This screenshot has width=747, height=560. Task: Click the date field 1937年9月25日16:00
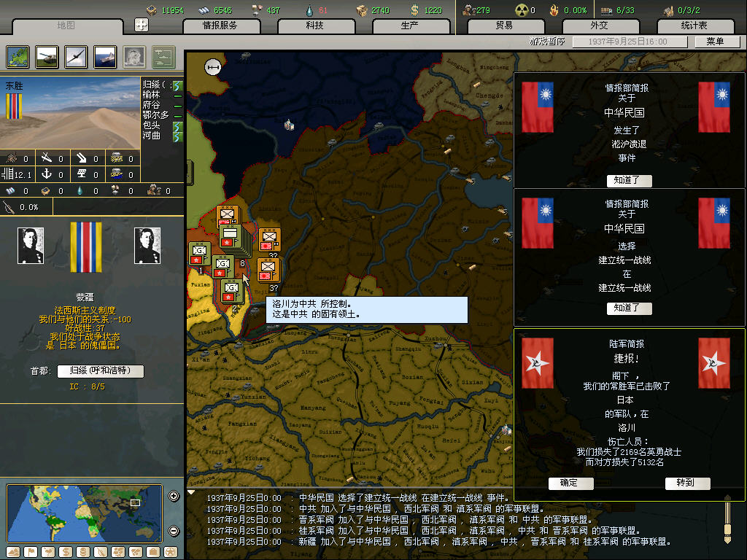click(630, 42)
